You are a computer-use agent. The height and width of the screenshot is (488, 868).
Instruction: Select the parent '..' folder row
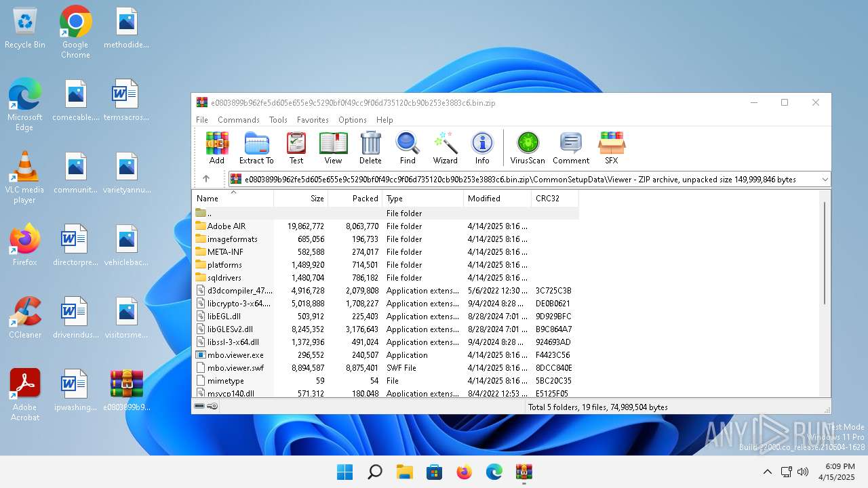coord(386,213)
